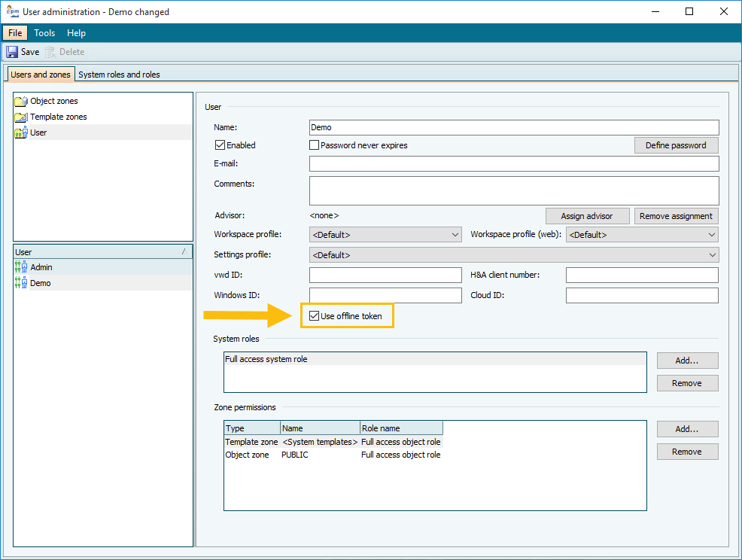The height and width of the screenshot is (560, 742).
Task: Uncheck the Enabled checkbox
Action: coord(220,145)
